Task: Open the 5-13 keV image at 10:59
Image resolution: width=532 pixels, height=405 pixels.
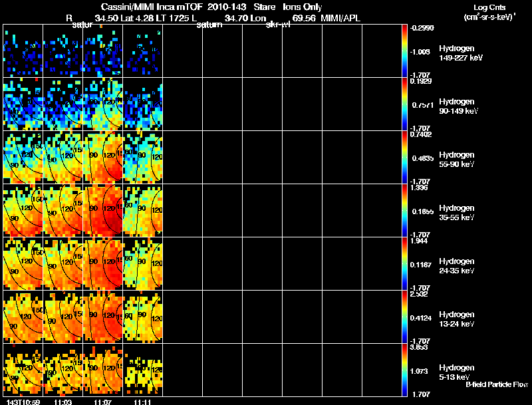Action: (x=23, y=370)
